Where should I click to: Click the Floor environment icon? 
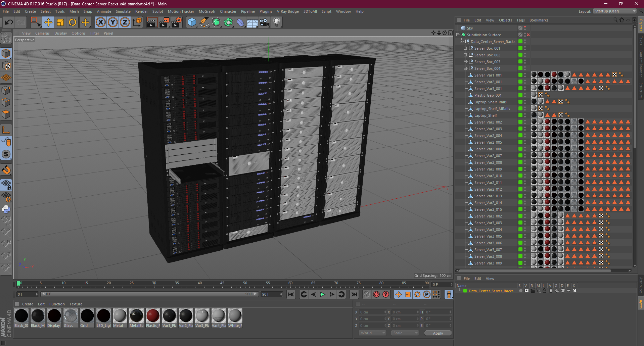(252, 22)
